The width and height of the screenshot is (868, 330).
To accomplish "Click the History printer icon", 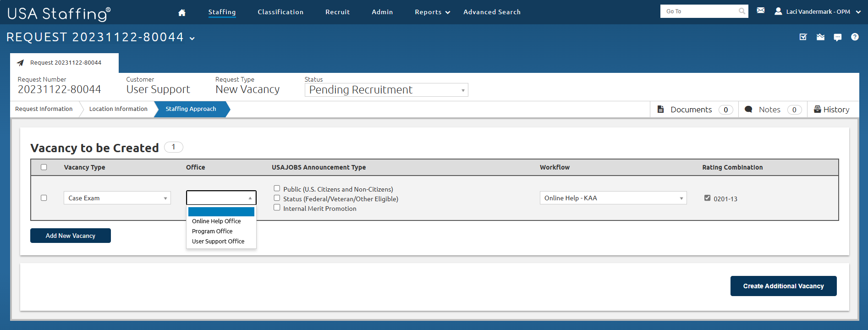I will pos(817,109).
